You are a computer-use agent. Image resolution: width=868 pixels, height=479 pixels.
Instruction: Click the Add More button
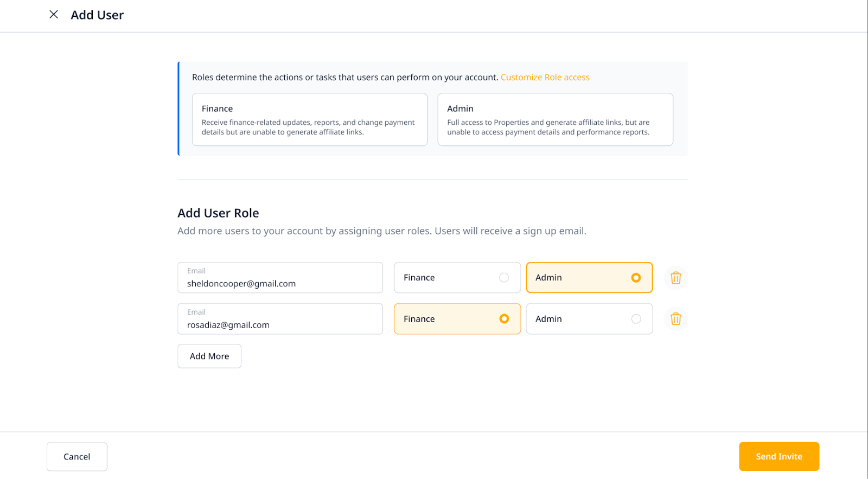tap(209, 356)
